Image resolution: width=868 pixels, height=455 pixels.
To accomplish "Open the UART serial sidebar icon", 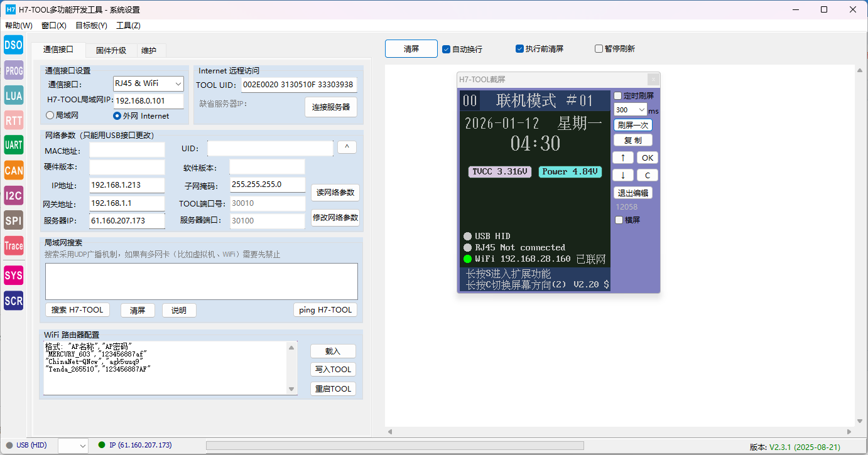I will [x=13, y=145].
